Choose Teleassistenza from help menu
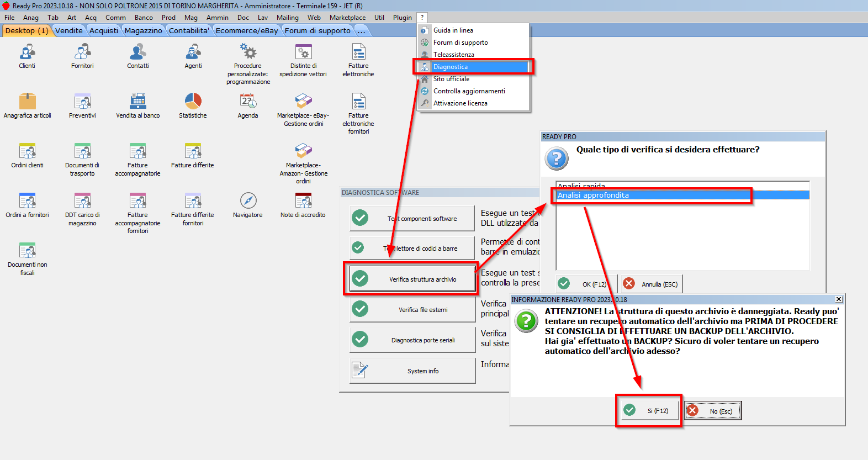 point(473,55)
